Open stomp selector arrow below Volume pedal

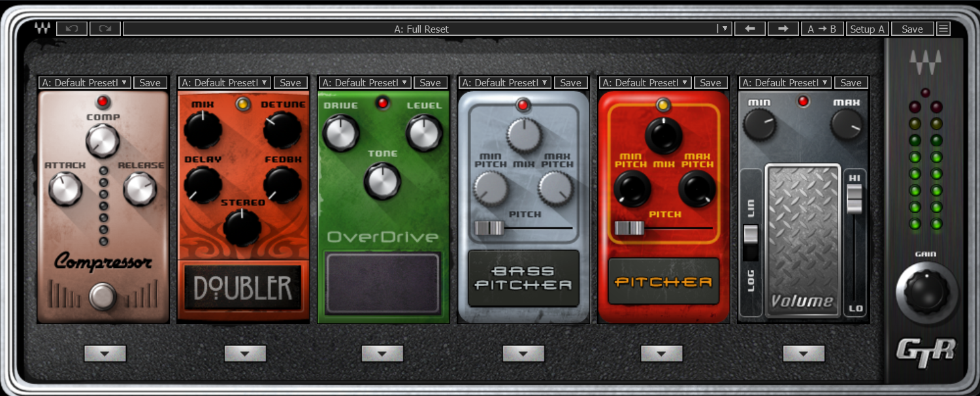click(804, 354)
